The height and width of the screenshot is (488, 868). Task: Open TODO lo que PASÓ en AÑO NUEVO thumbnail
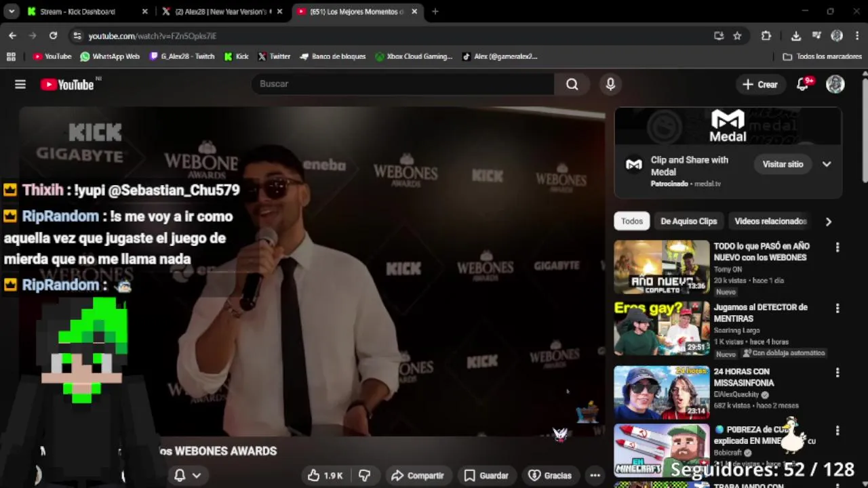(x=662, y=267)
